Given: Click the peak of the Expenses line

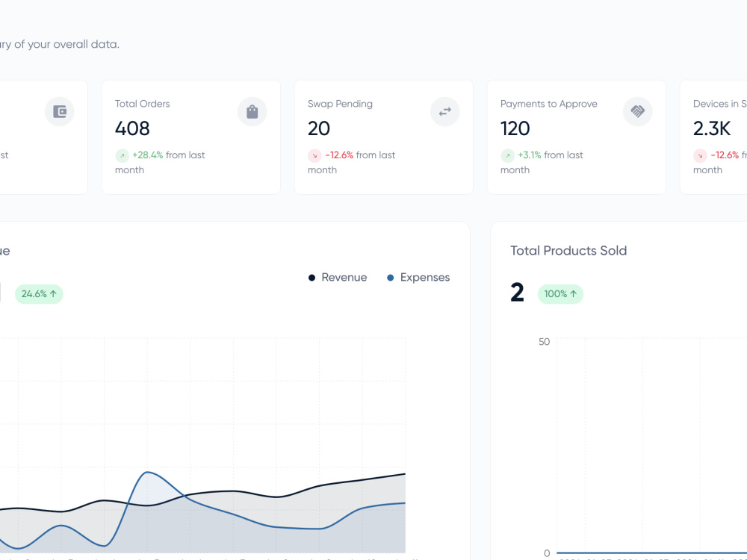Looking at the screenshot, I should point(148,472).
